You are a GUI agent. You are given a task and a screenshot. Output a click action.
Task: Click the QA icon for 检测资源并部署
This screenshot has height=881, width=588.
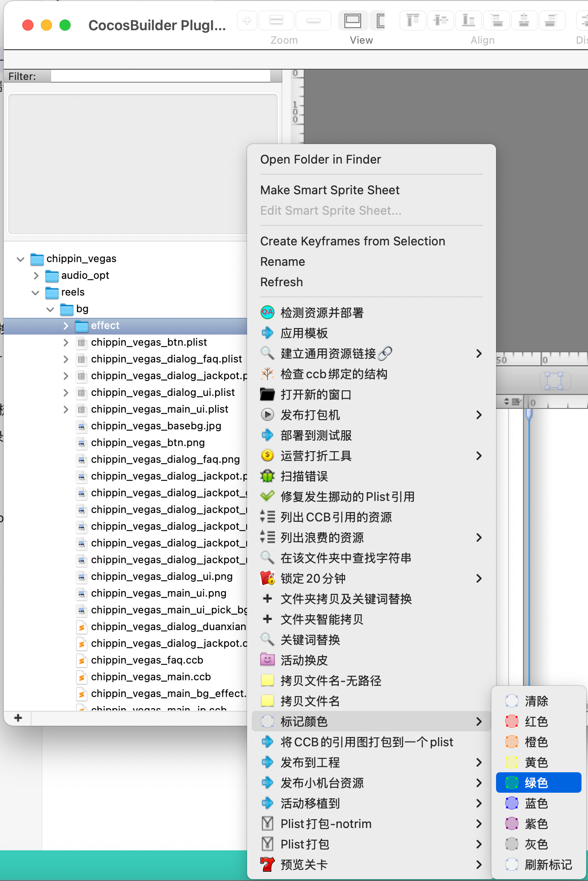click(x=268, y=312)
